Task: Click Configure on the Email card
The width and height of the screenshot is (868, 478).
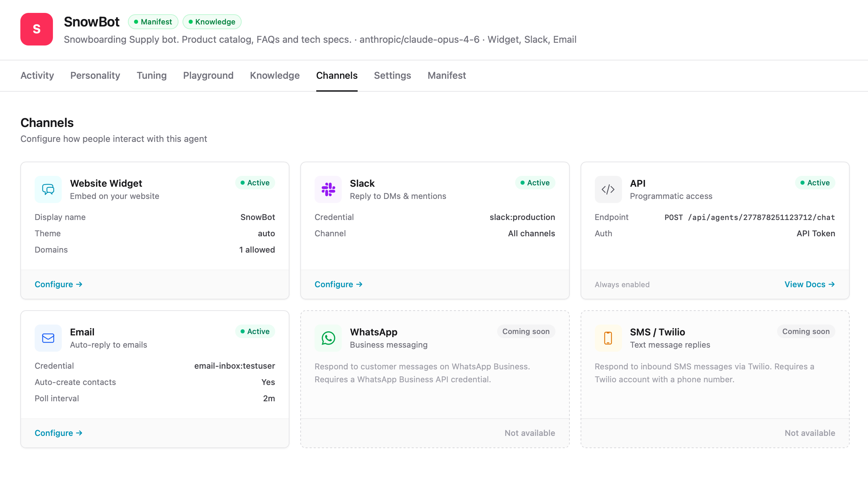Action: (58, 433)
